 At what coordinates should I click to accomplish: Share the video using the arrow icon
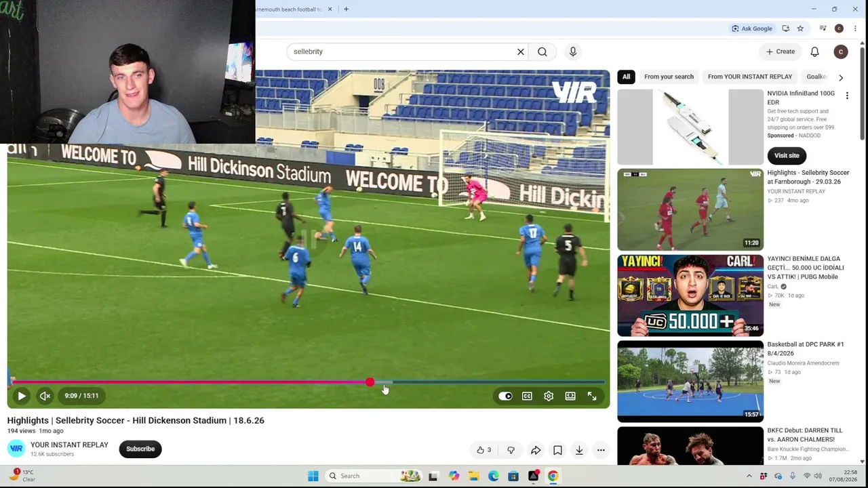(536, 450)
